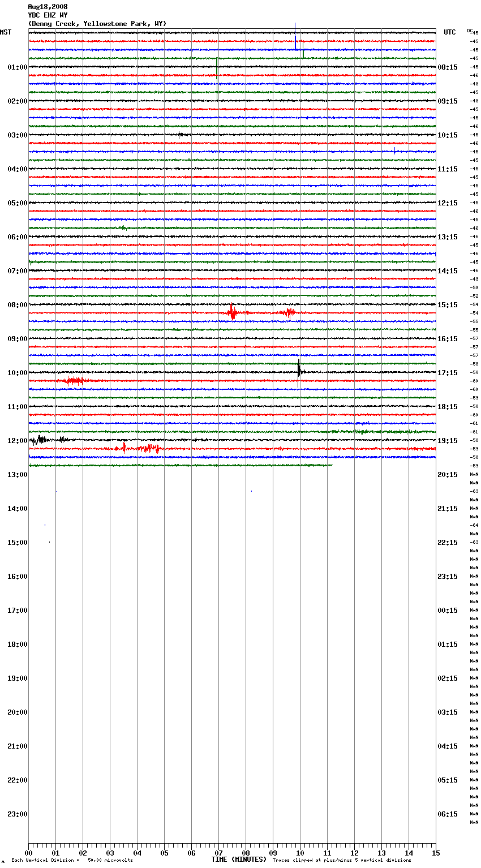
Task: Click the 00:15 UTC time label
Action: (x=448, y=611)
